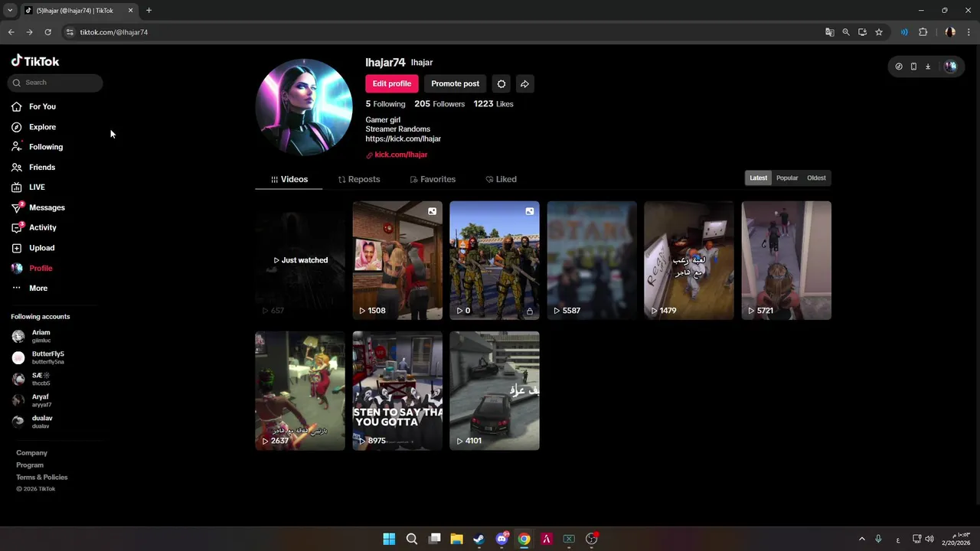The width and height of the screenshot is (980, 551).
Task: Sort videos by Oldest
Action: point(816,178)
